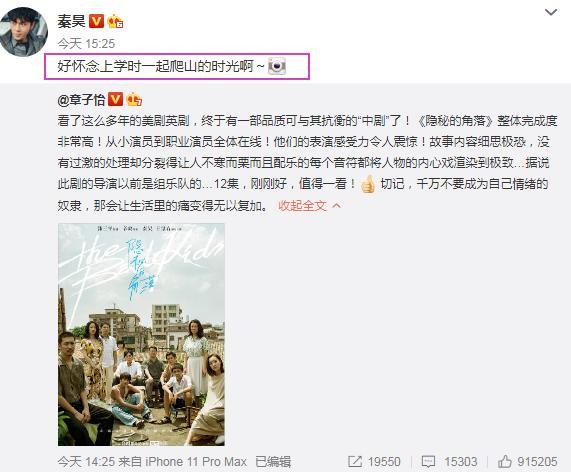The image size is (571, 472).
Task: Click 章子怡's orange V verification badge
Action: (x=115, y=99)
